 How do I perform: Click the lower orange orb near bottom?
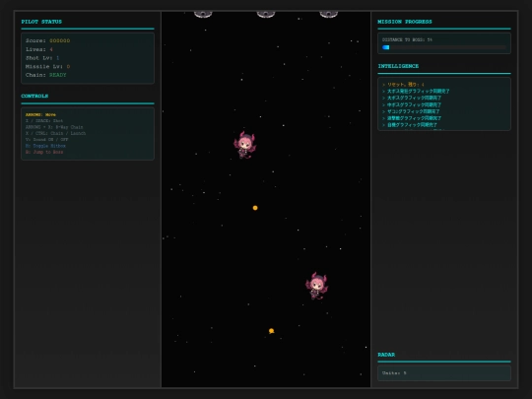point(272,331)
